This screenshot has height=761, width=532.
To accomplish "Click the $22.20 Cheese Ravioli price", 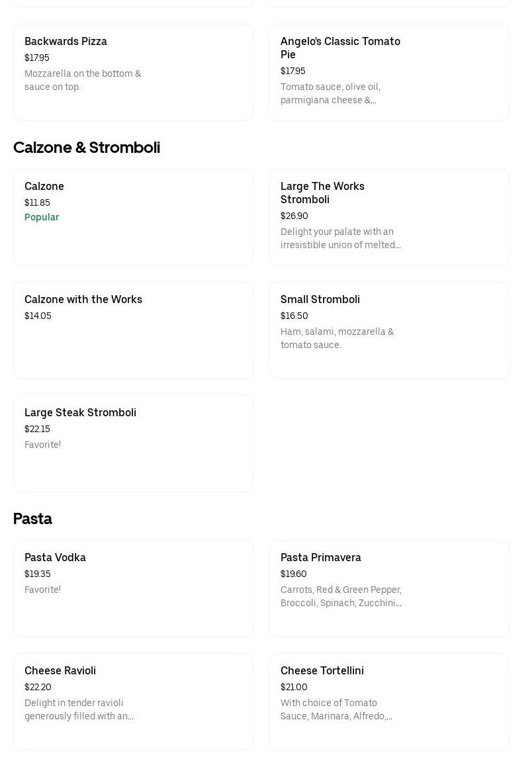I will [x=38, y=687].
